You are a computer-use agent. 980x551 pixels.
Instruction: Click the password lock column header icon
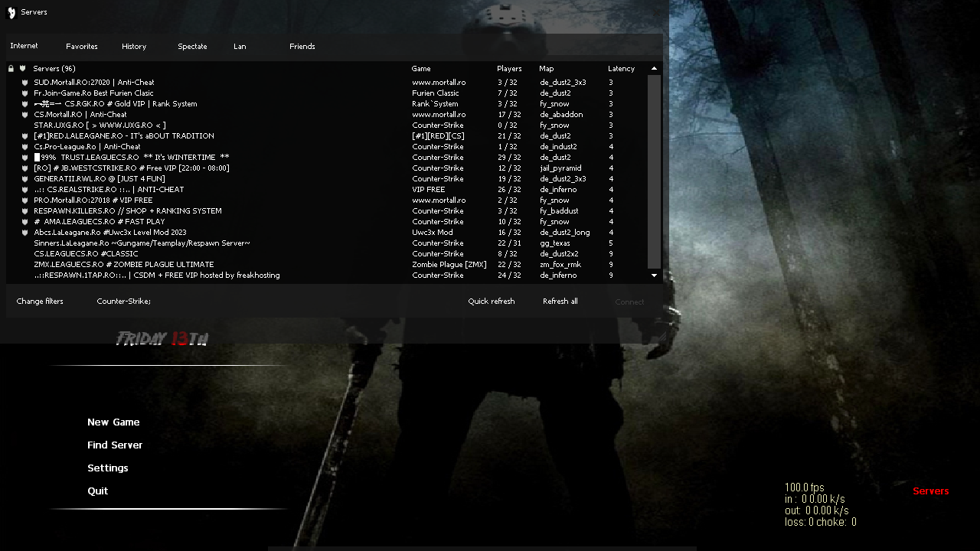click(x=11, y=69)
